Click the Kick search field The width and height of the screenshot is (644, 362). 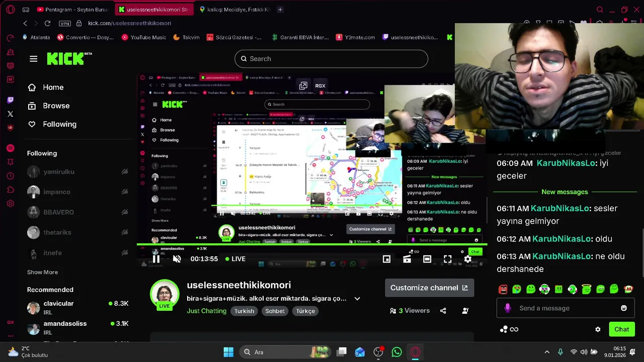coord(331,59)
